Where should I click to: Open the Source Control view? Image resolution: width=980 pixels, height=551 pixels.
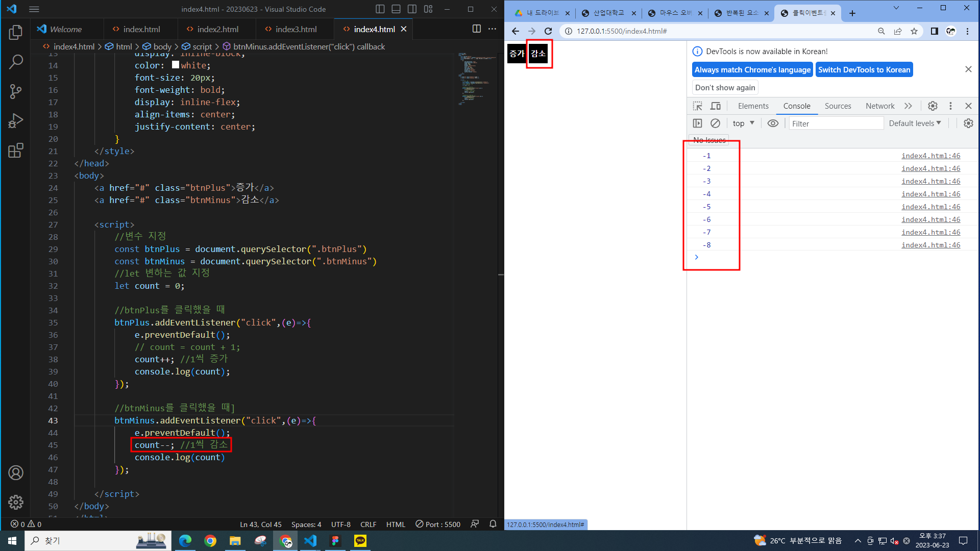16,92
